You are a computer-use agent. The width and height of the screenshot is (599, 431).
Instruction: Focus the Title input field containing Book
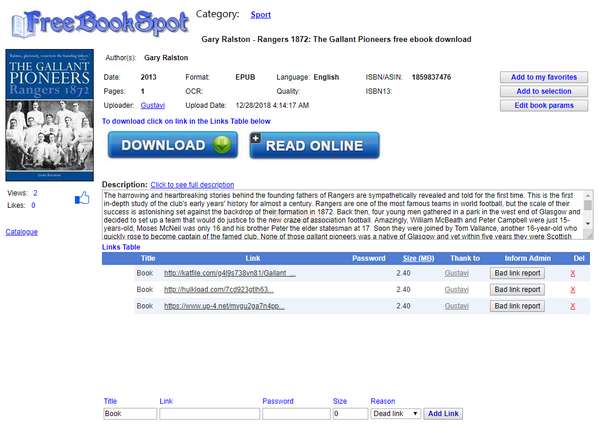130,414
